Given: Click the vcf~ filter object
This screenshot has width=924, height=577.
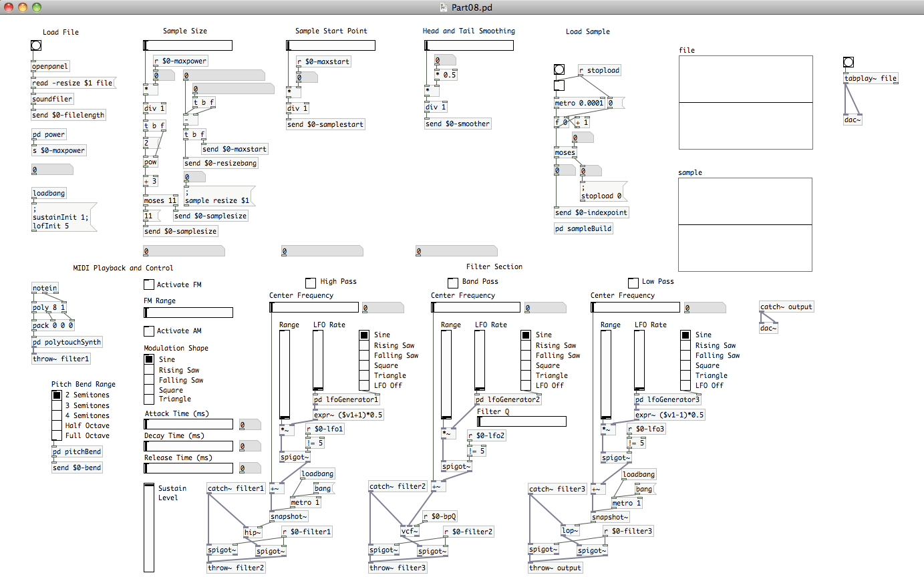Looking at the screenshot, I should coord(411,532).
